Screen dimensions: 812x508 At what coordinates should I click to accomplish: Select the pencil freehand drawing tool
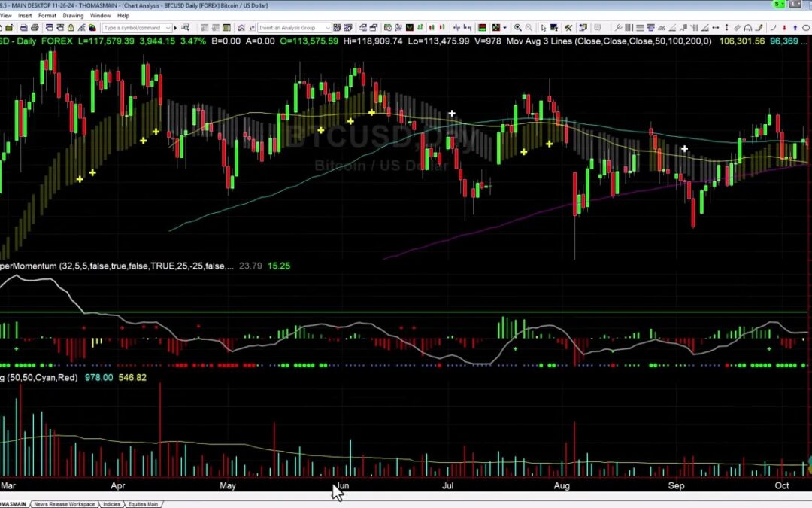759,28
